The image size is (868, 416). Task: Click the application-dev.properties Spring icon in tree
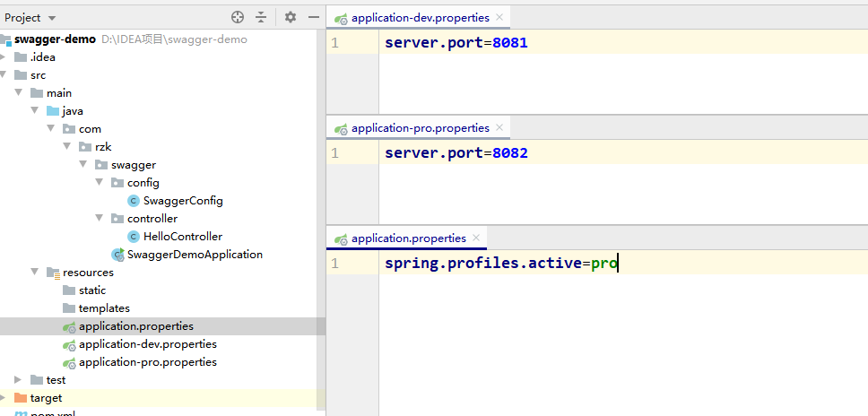click(x=69, y=344)
